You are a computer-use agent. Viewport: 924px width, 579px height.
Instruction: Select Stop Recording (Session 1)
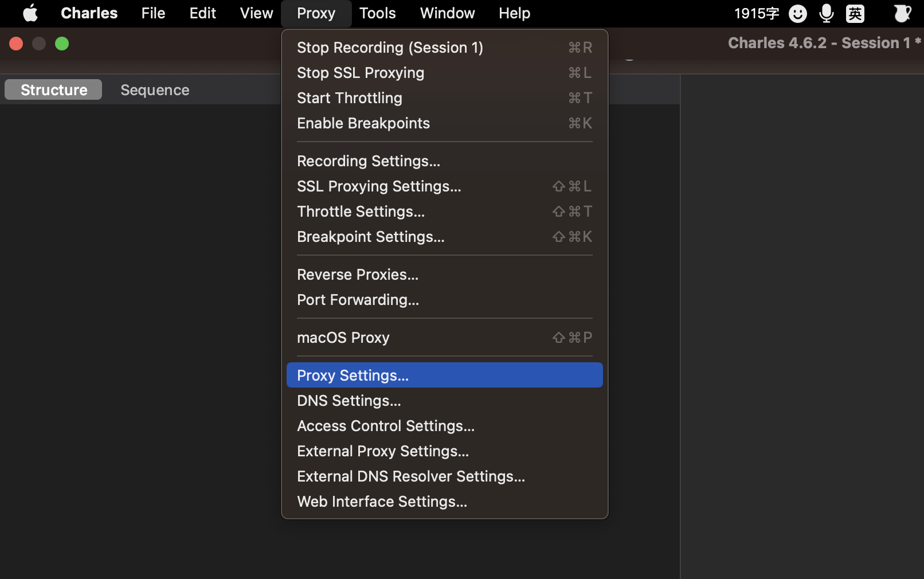(x=390, y=48)
